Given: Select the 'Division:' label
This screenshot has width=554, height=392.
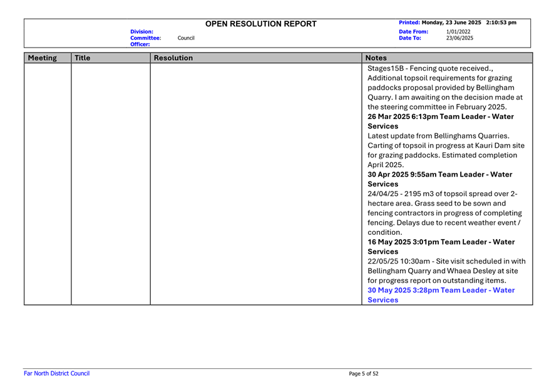Looking at the screenshot, I should click(141, 32).
